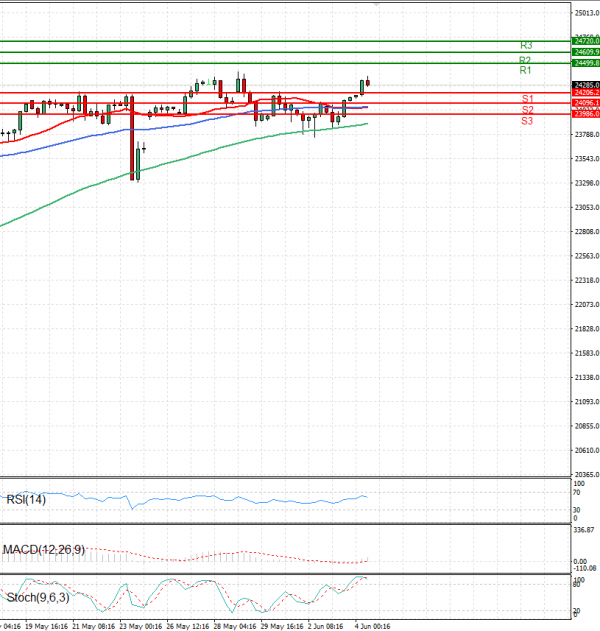Click the 23 May 00:16 time label

click(x=140, y=627)
